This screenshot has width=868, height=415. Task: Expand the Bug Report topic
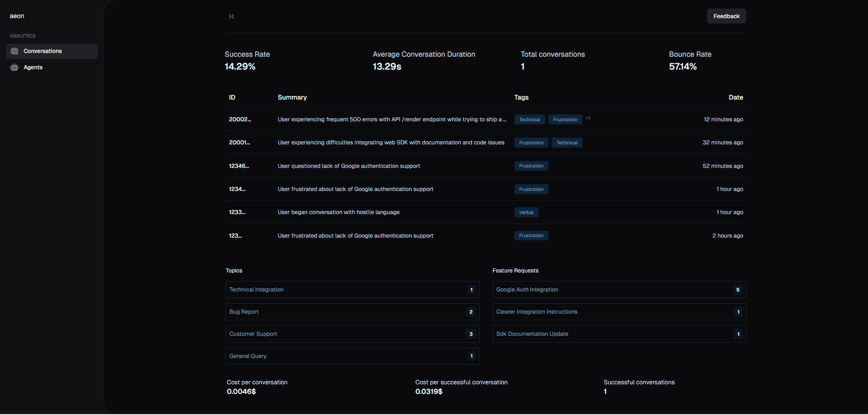point(352,312)
